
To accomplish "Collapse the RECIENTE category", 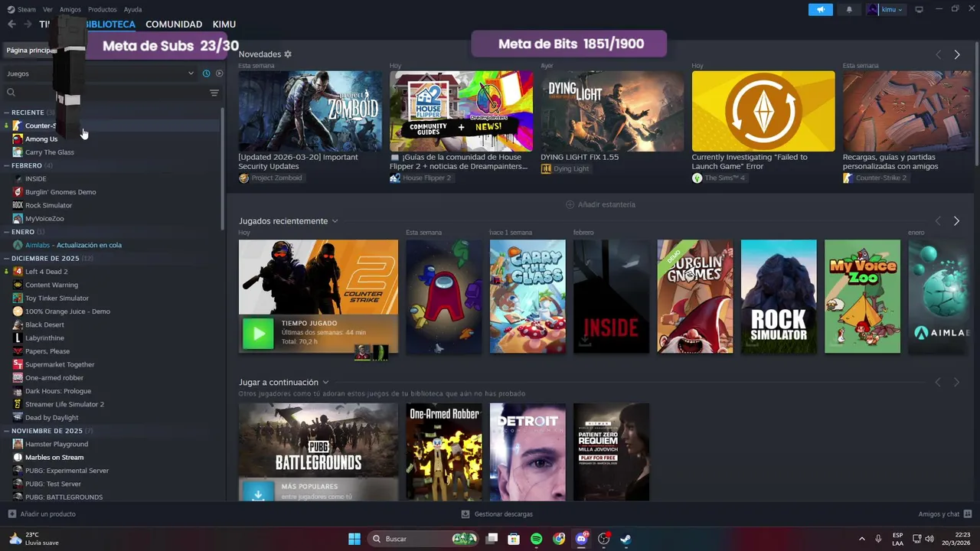I will tap(6, 112).
